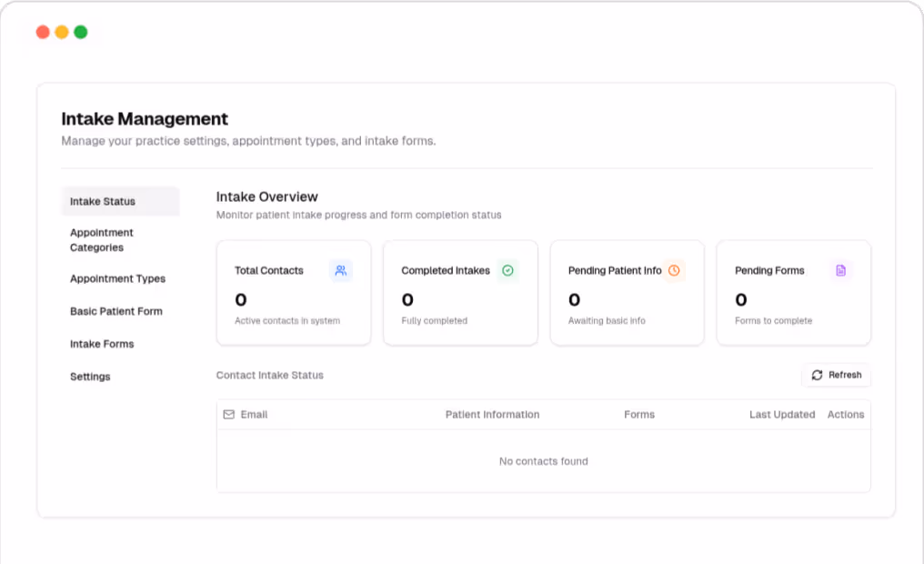
Task: Click the yellow minimize light in the title bar
Action: (61, 31)
